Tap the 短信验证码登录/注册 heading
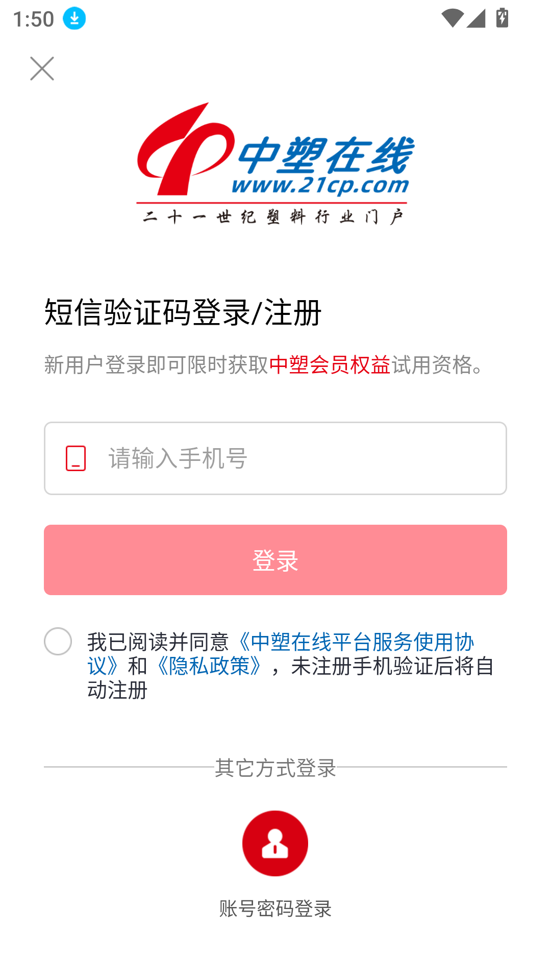Image resolution: width=551 pixels, height=980 pixels. (183, 312)
